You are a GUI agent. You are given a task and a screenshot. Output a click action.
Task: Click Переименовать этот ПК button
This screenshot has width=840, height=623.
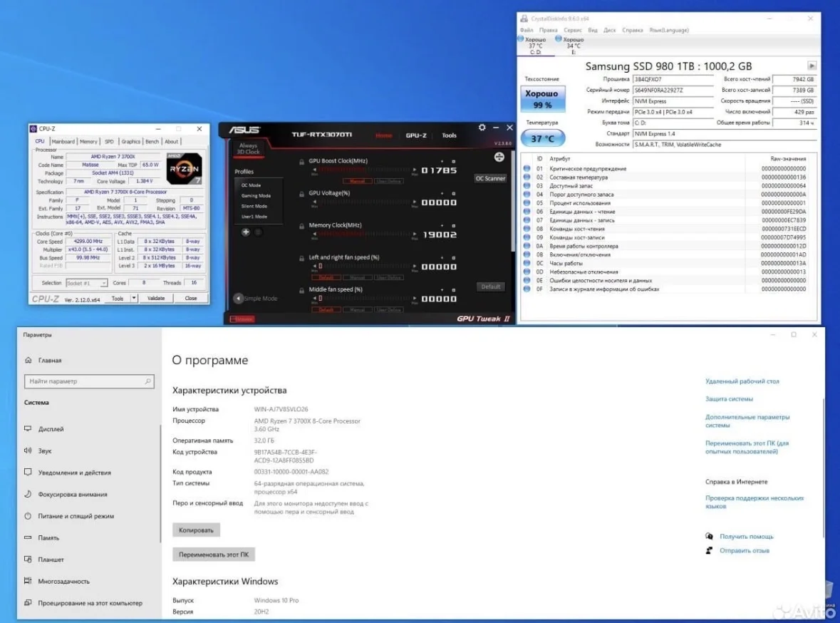tap(214, 555)
